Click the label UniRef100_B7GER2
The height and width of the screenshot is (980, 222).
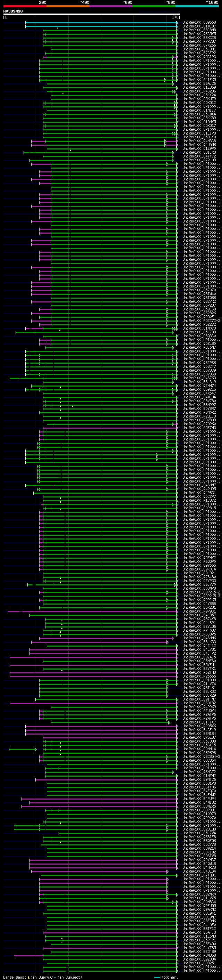[x=199, y=53]
